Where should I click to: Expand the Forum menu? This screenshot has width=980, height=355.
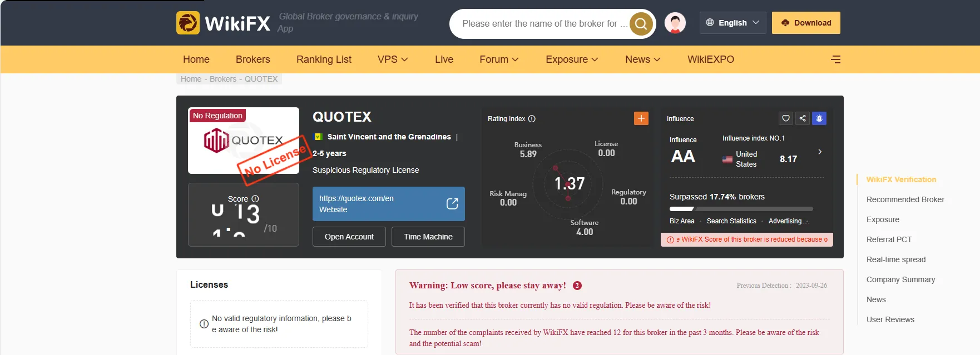[499, 59]
